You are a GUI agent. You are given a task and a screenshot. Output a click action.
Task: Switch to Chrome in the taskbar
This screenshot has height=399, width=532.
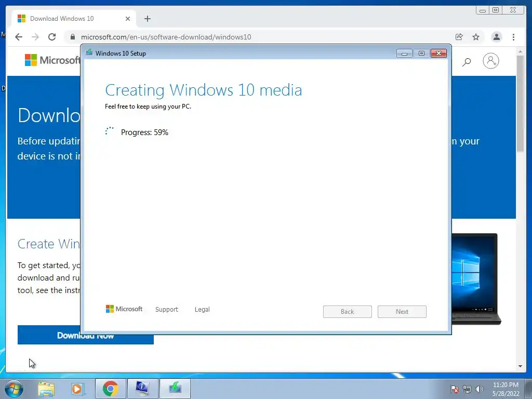click(x=110, y=389)
